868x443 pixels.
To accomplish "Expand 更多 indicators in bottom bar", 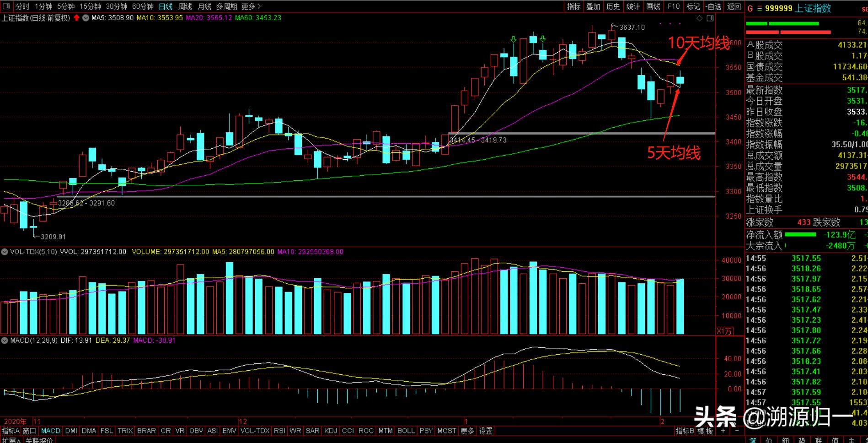I will (467, 431).
